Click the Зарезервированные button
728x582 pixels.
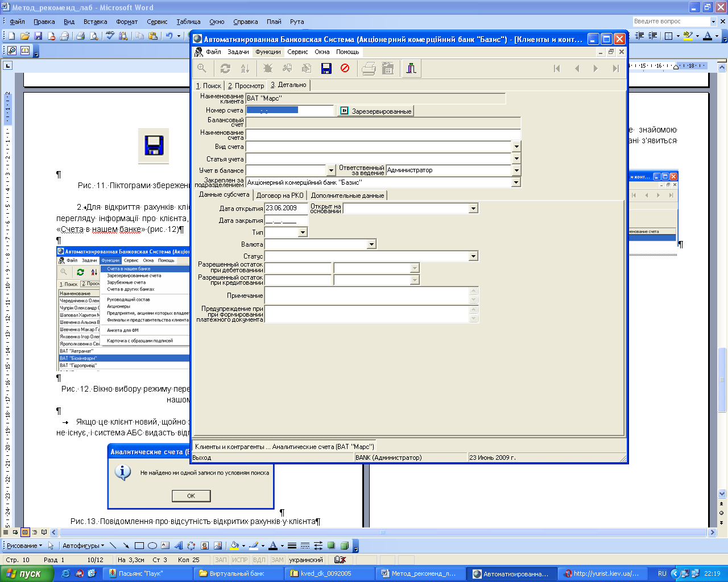(376, 111)
